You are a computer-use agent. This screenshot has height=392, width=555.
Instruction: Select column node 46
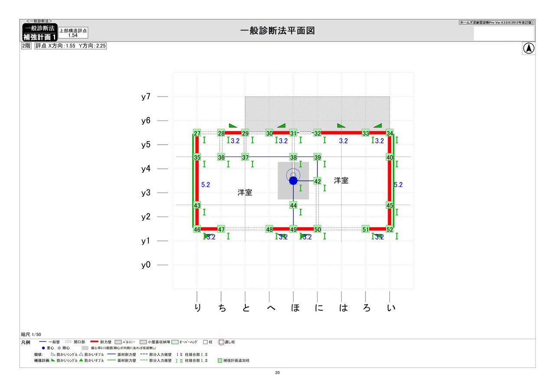(x=197, y=229)
